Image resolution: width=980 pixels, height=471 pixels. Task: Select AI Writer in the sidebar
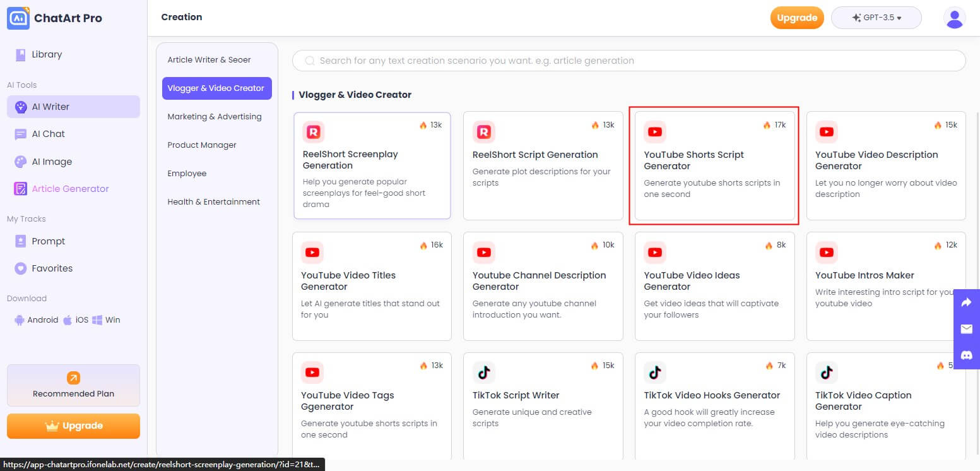73,107
